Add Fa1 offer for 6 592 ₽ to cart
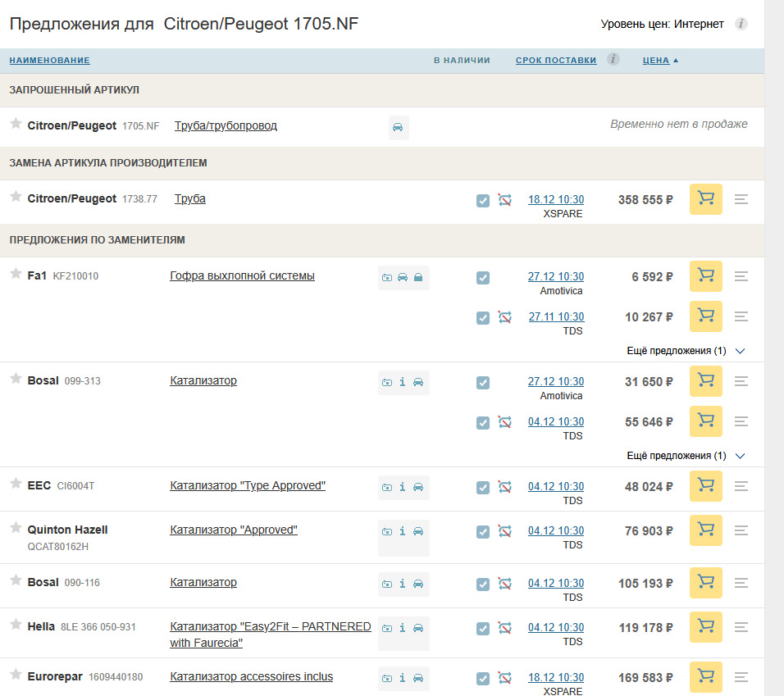This screenshot has height=696, width=784. (705, 275)
